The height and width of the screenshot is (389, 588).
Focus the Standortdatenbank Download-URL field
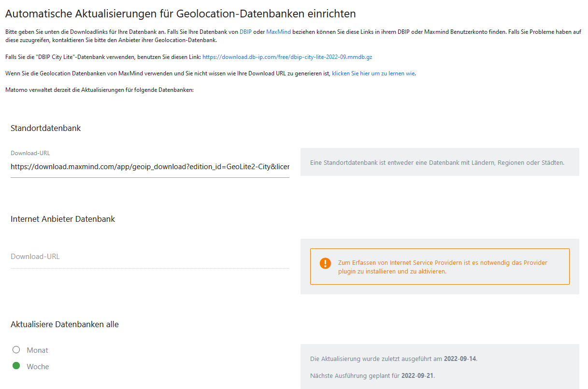pos(150,167)
